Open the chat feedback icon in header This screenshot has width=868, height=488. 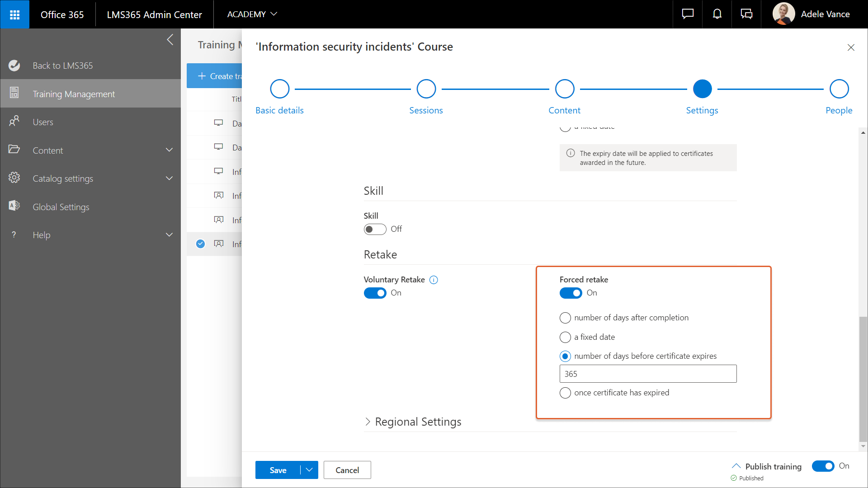688,14
